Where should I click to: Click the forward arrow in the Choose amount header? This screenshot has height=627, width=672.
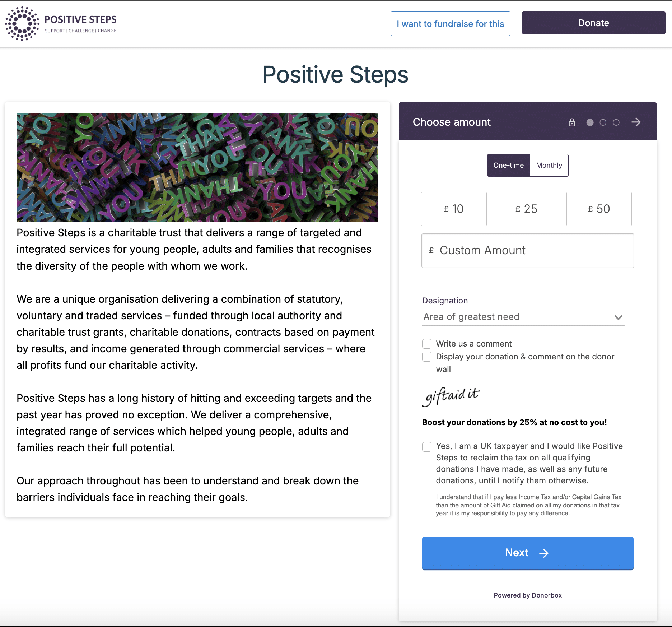(x=636, y=122)
